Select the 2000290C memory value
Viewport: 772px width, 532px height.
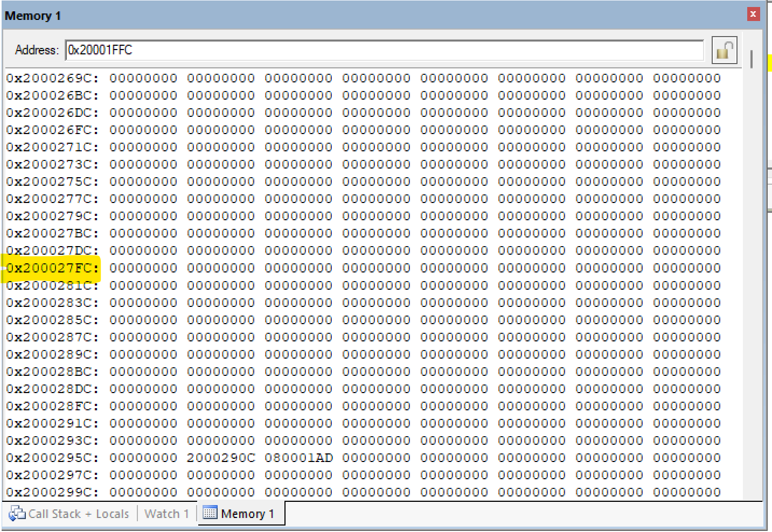[221, 458]
